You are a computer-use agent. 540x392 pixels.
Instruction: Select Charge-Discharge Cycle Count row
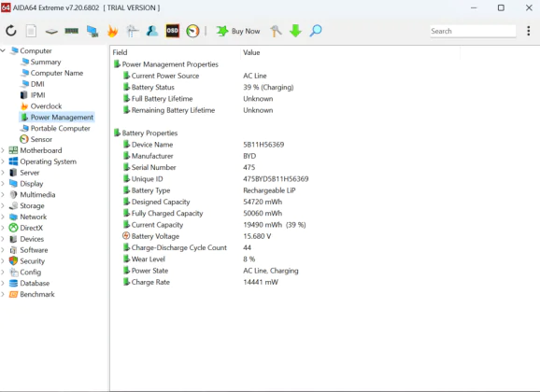tap(187, 247)
